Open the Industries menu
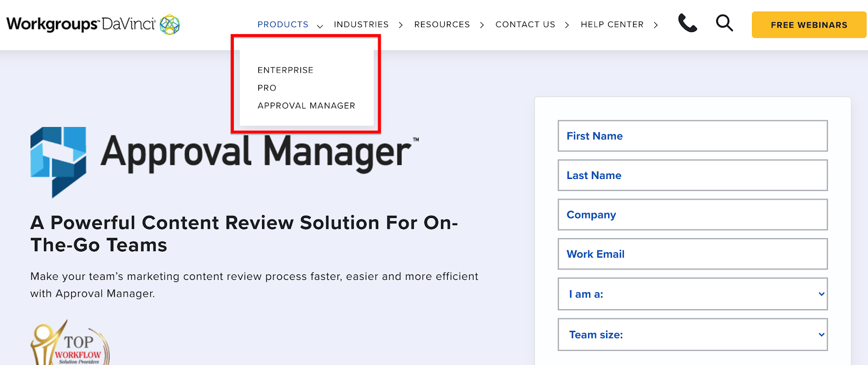Viewport: 868px width, 365px height. click(x=361, y=24)
